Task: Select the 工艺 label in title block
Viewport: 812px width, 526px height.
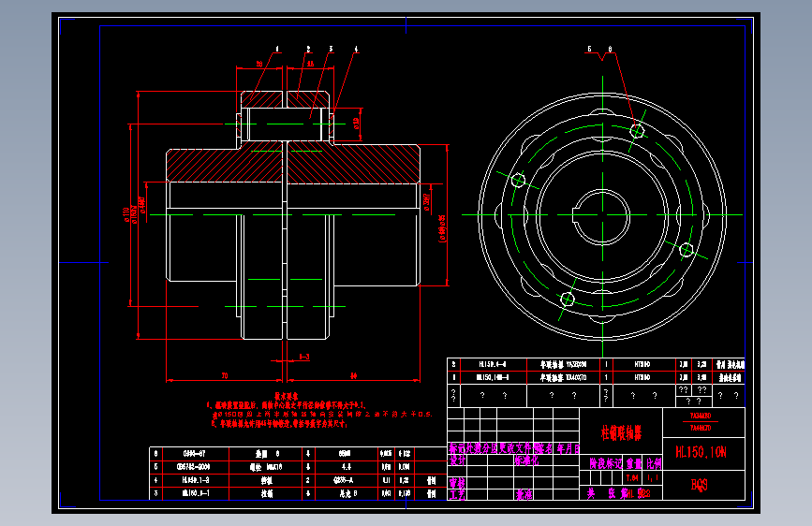Action: (x=457, y=494)
